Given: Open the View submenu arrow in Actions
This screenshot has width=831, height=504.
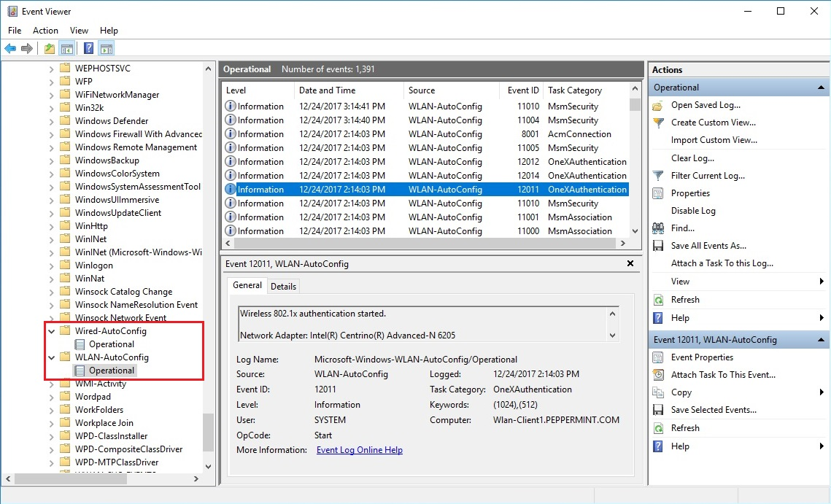Looking at the screenshot, I should (821, 282).
